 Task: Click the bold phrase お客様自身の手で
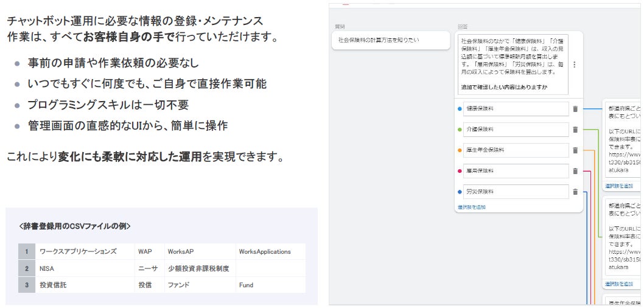click(x=129, y=37)
